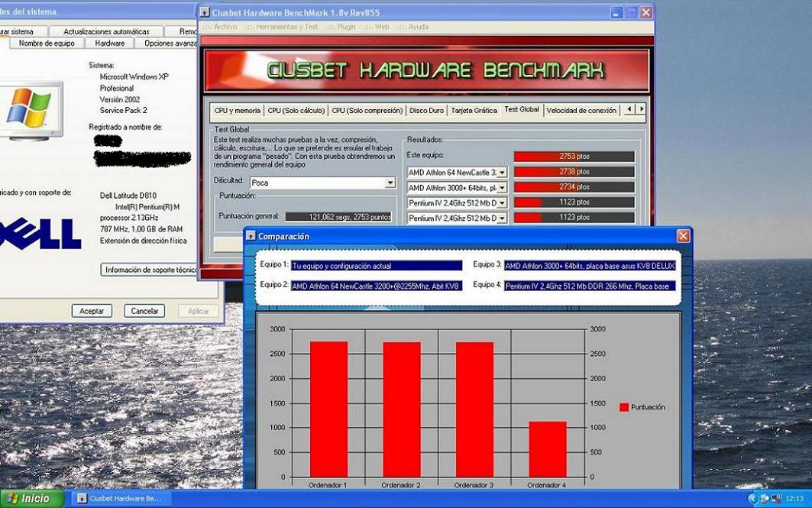812x508 pixels.
Task: Close the Comparación window
Action: tap(683, 236)
